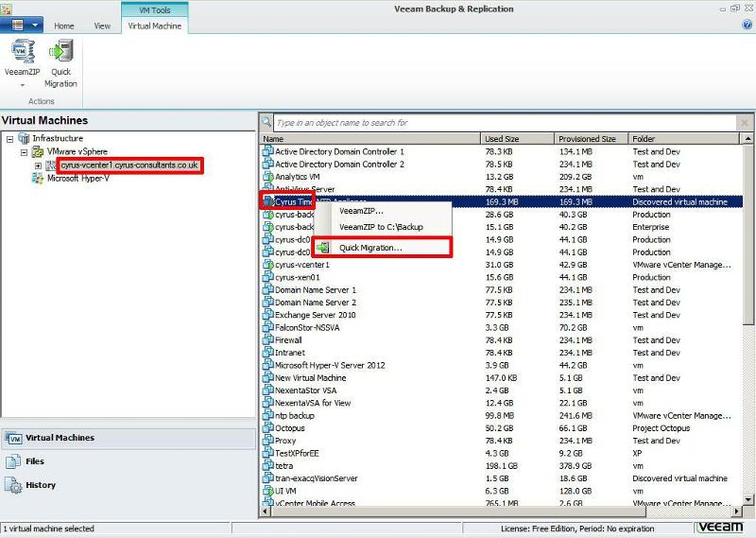The width and height of the screenshot is (756, 538).
Task: Open the main application menu button
Action: [22, 26]
